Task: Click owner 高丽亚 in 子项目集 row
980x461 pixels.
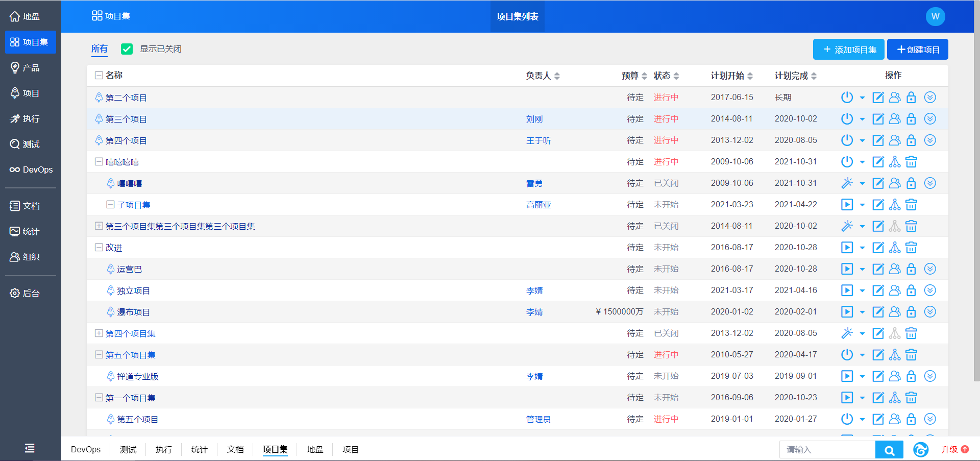Action: (x=538, y=205)
